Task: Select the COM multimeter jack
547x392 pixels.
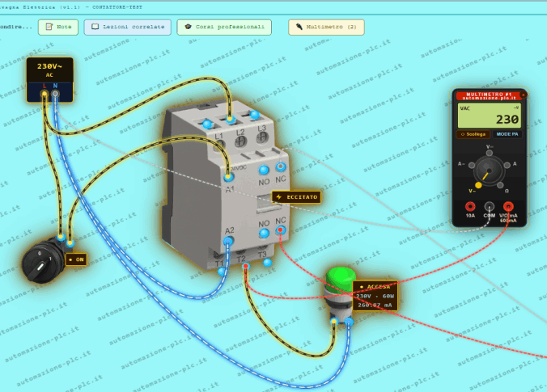Action: coord(490,207)
